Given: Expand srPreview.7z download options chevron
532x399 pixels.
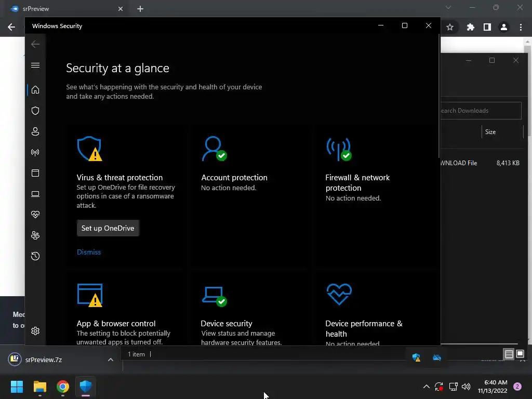Looking at the screenshot, I should tap(110, 360).
